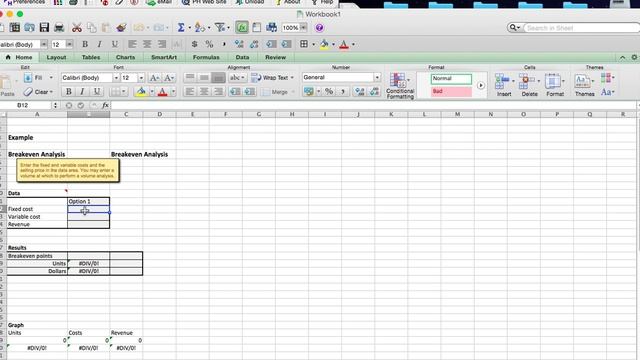
Task: Toggle Bold in the ribbon Font group
Action: click(69, 92)
